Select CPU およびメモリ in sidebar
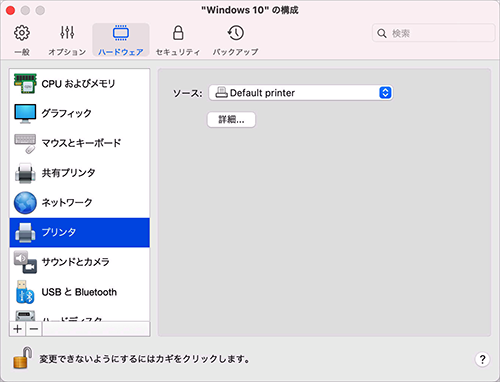 coord(80,84)
